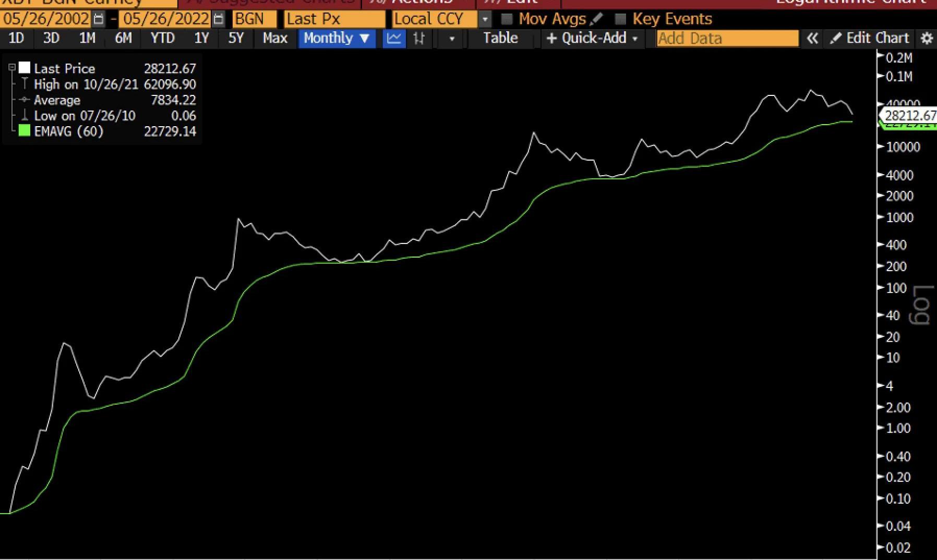Open chart settings gear icon
This screenshot has height=560, width=937.
927,39
